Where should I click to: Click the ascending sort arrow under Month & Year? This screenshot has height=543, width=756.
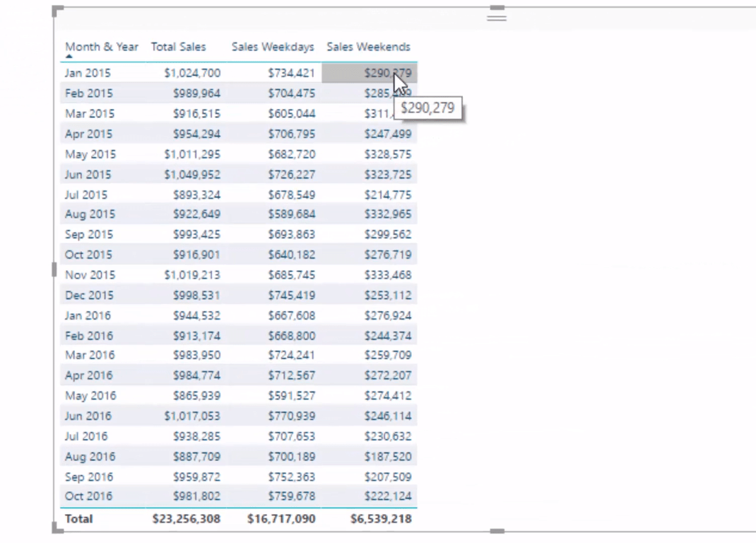point(69,57)
